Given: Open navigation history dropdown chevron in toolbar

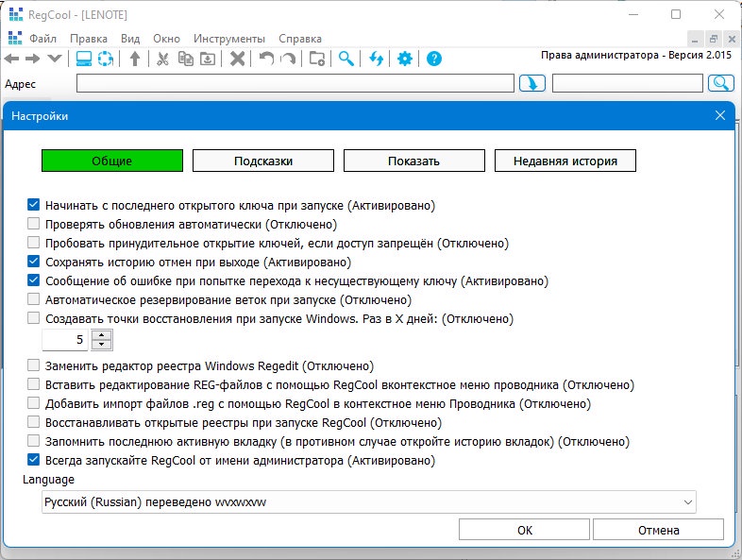Looking at the screenshot, I should 55,59.
